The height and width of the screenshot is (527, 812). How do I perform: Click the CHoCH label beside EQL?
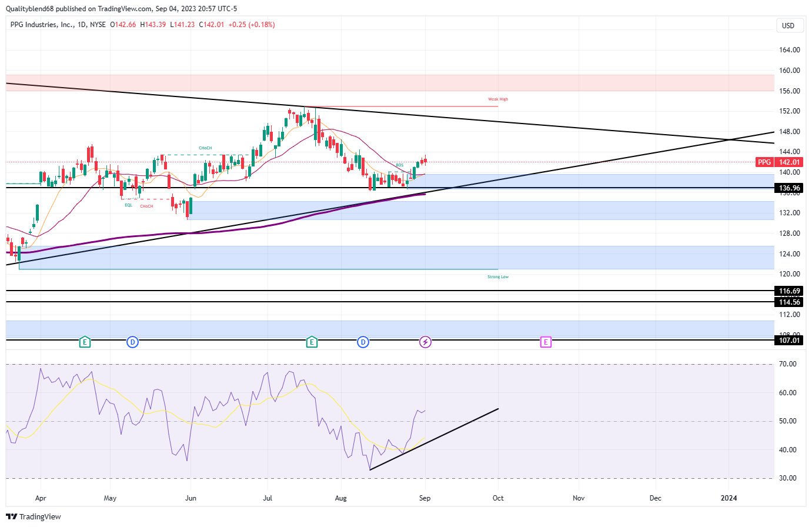click(x=146, y=206)
